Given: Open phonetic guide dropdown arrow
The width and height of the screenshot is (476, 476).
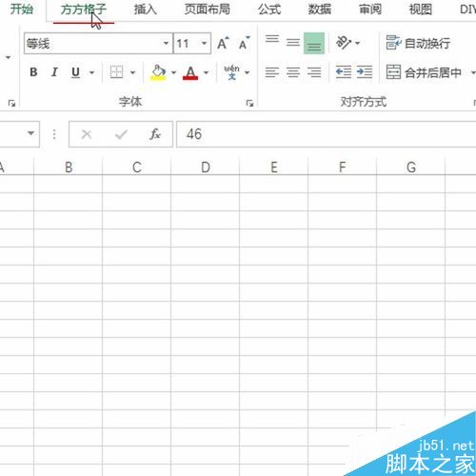Looking at the screenshot, I should [x=247, y=72].
